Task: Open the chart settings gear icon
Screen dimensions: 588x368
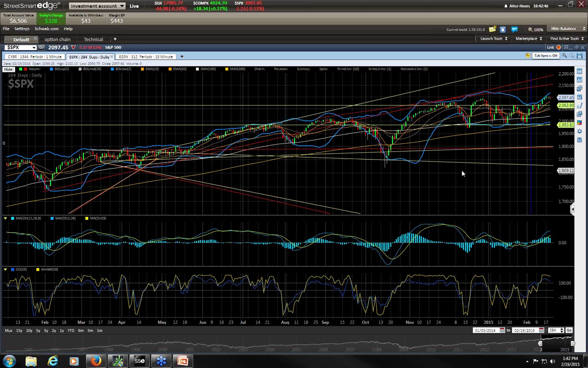Action: pyautogui.click(x=579, y=131)
